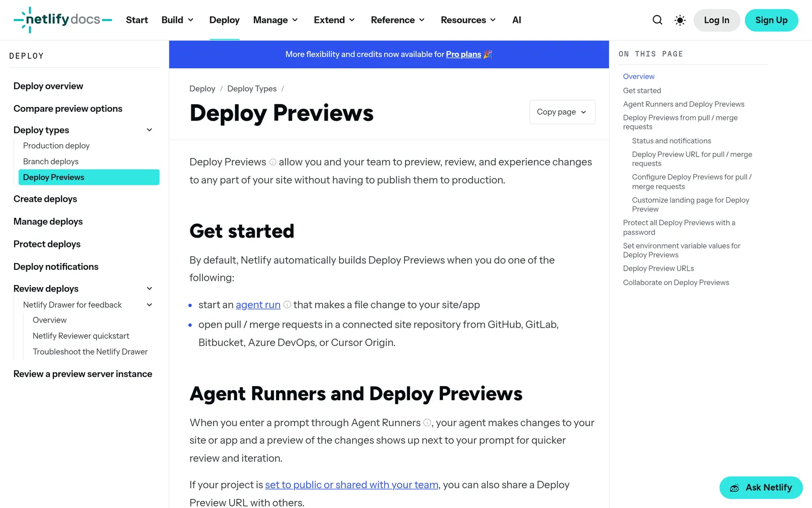Open Deploy notifications in sidebar
Viewport: 812px width, 508px height.
[56, 267]
